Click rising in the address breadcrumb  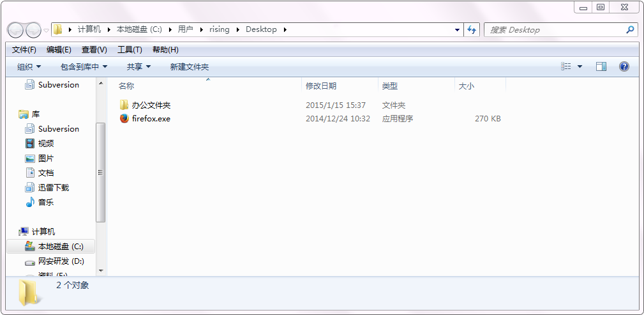(219, 29)
